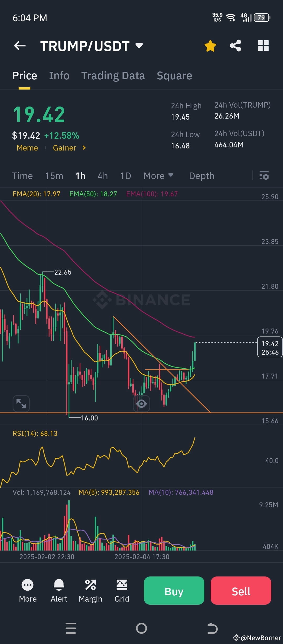
Task: Tap the green Buy button
Action: coord(174,591)
